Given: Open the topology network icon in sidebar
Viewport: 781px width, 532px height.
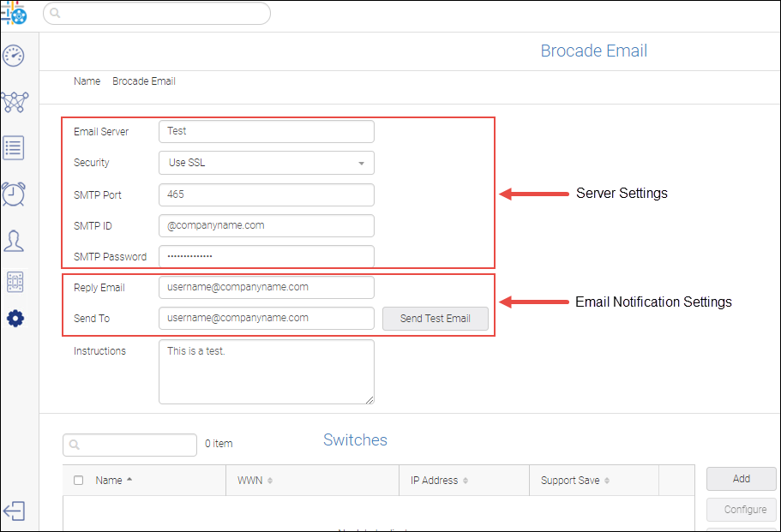Looking at the screenshot, I should click(x=14, y=102).
